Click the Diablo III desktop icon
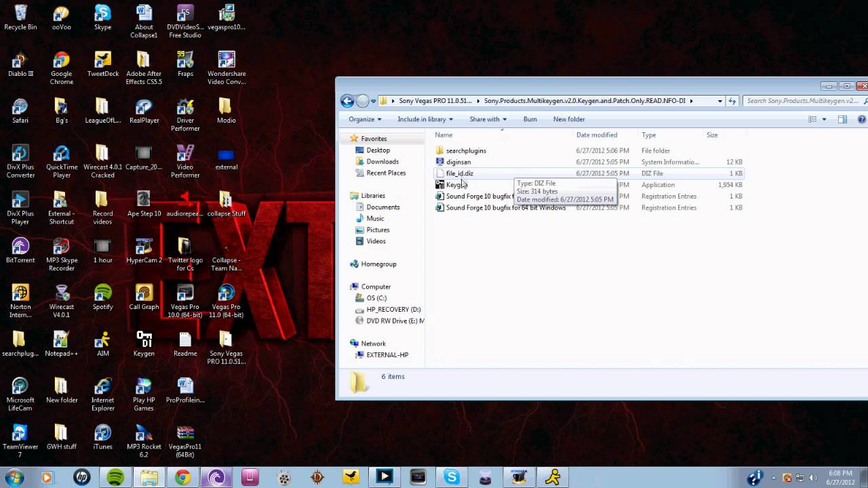 pos(20,64)
